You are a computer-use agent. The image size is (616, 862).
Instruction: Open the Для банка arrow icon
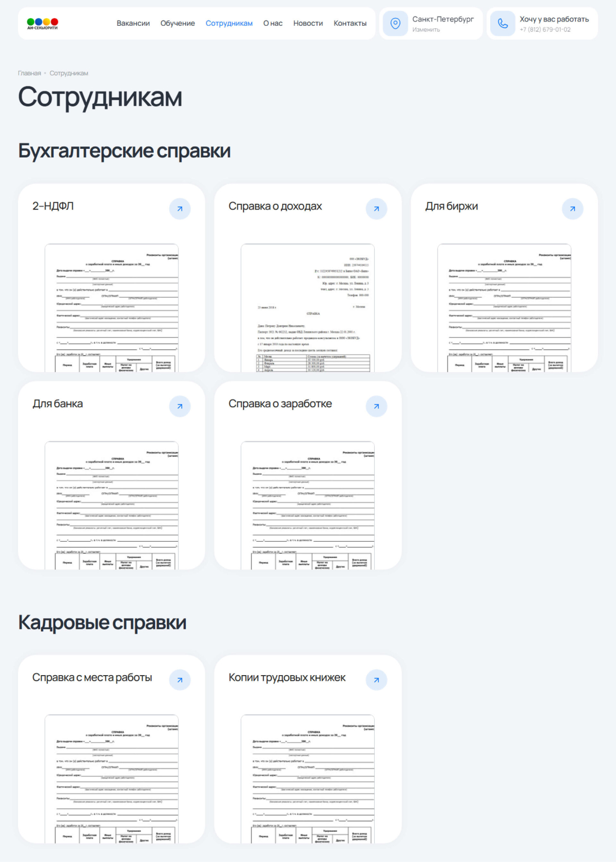click(180, 407)
